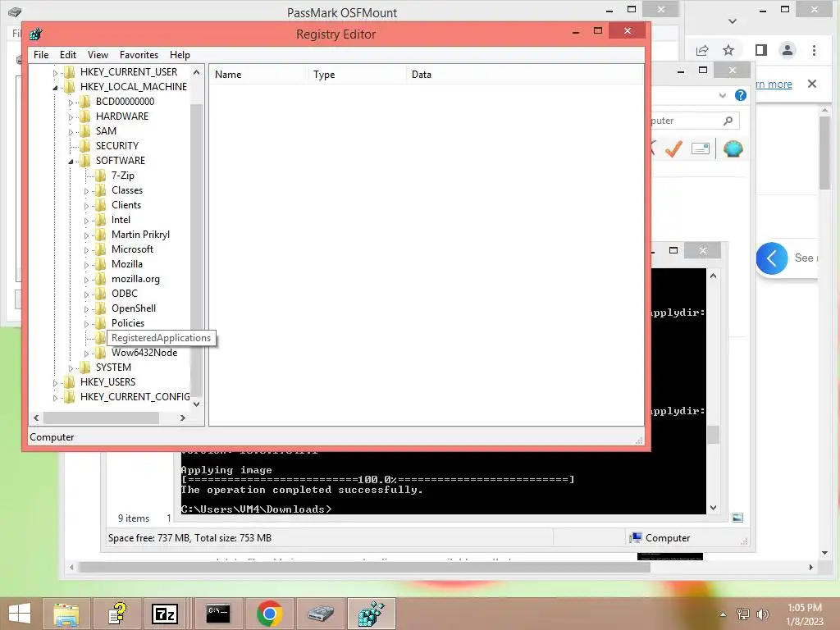This screenshot has height=630, width=840.
Task: Select the mozilla.org registry key
Action: (135, 279)
